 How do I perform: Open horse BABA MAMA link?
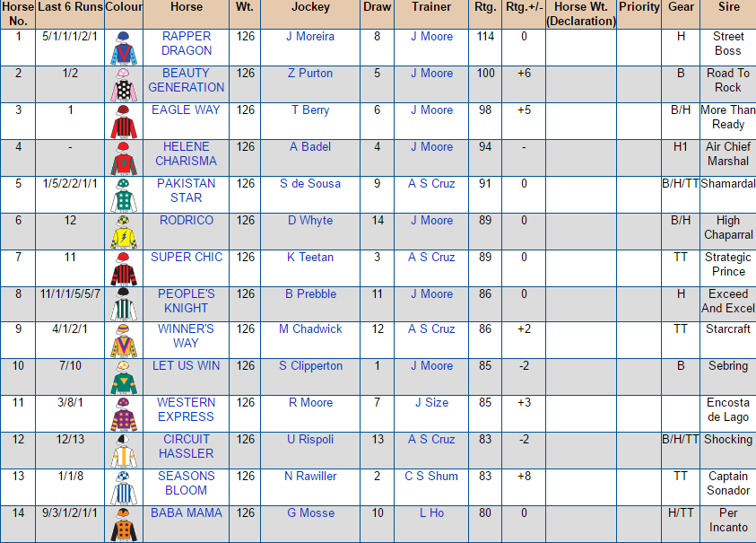pyautogui.click(x=187, y=513)
